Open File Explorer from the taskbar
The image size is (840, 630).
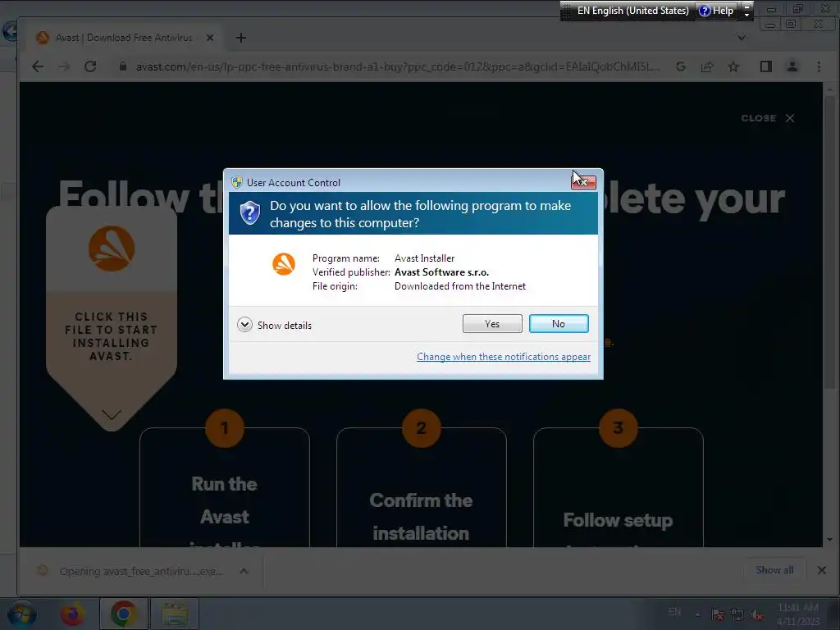click(175, 614)
